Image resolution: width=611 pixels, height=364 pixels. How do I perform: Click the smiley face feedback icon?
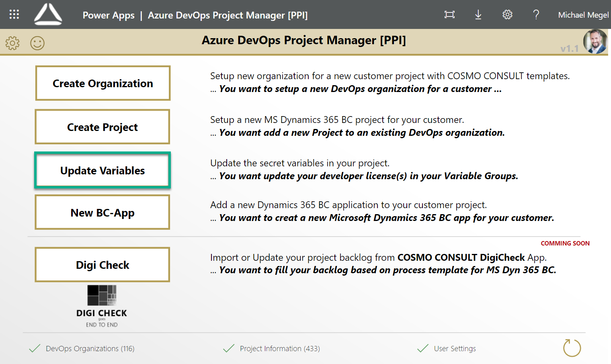click(x=37, y=43)
